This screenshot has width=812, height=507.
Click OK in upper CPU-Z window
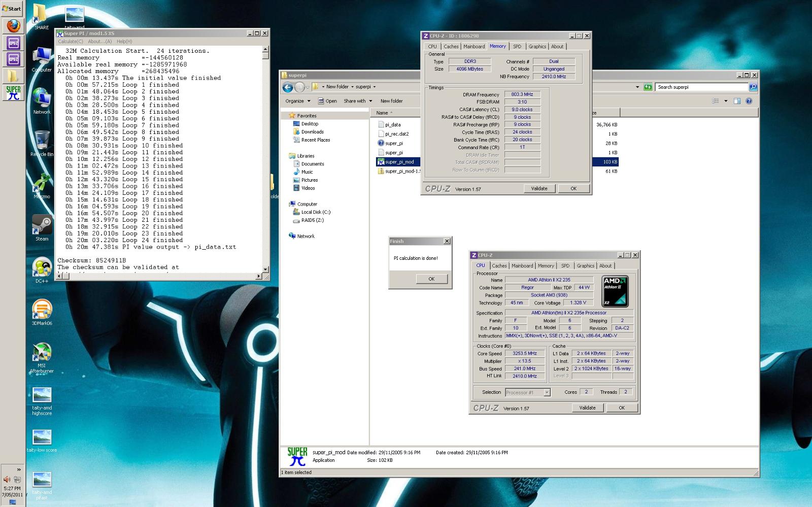(x=573, y=188)
